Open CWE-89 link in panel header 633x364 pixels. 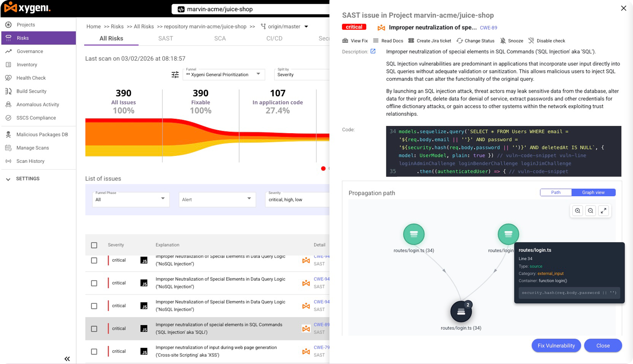coord(488,28)
